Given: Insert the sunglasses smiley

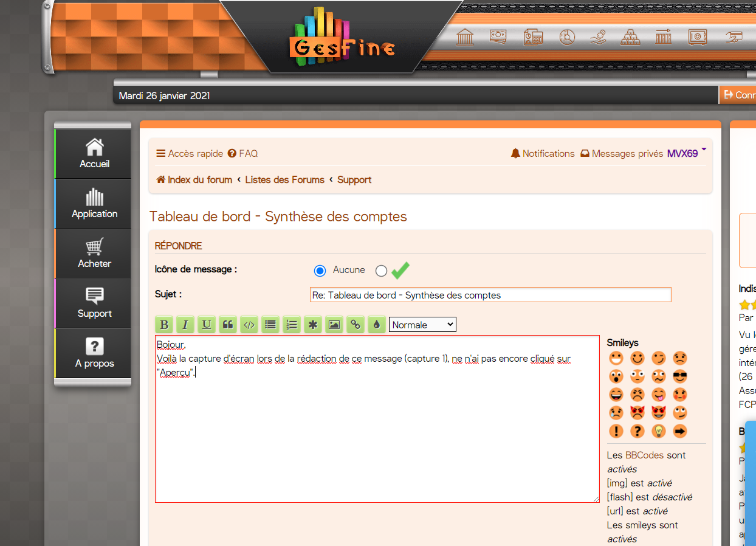Looking at the screenshot, I should (680, 376).
